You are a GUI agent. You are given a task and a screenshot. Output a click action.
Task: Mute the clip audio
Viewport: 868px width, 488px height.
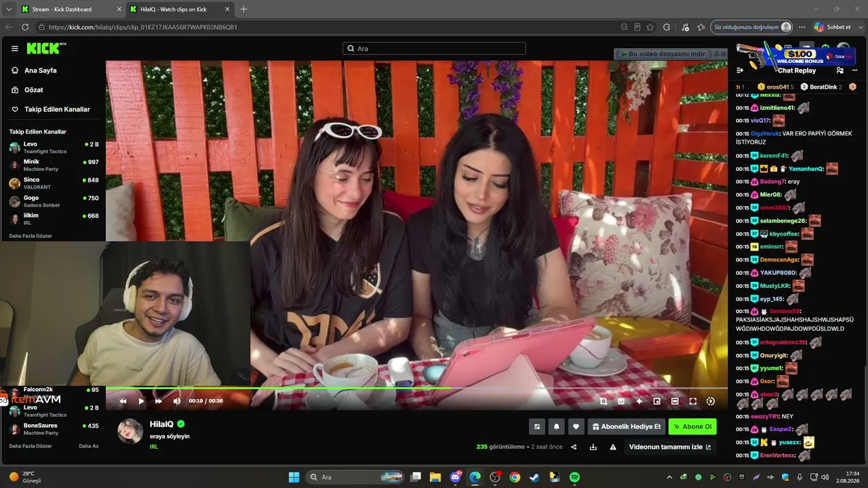(177, 401)
